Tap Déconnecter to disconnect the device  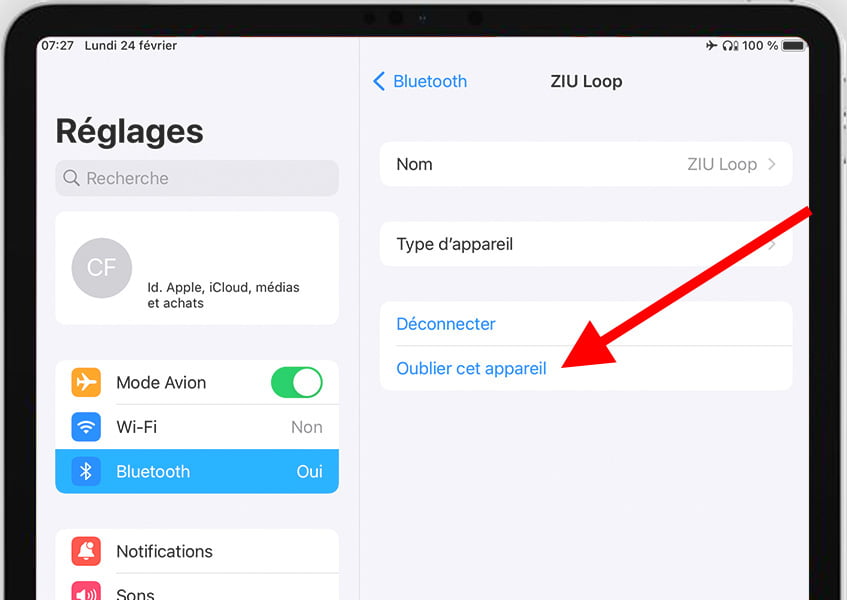tap(446, 323)
